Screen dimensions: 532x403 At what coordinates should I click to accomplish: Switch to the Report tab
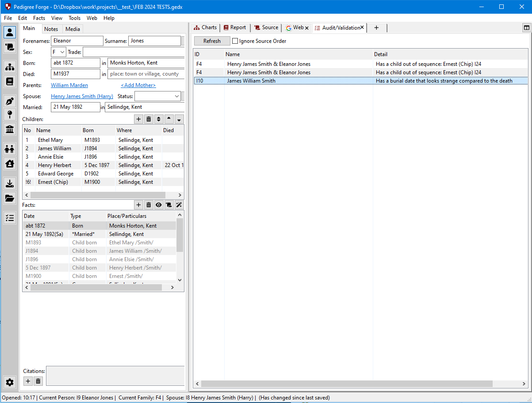click(234, 27)
